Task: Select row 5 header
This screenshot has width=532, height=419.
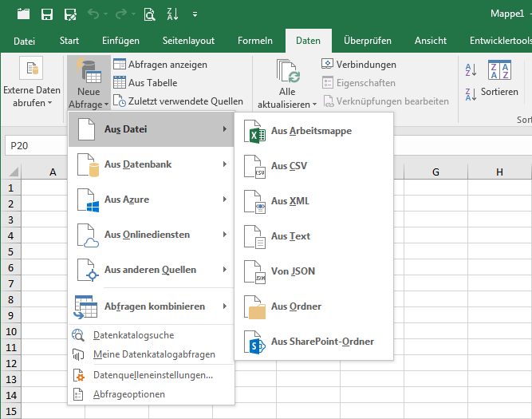Action: [11, 251]
